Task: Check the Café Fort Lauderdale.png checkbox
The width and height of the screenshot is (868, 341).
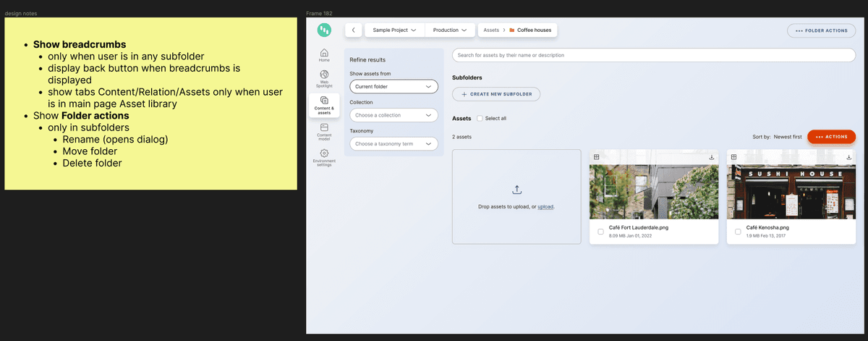Action: tap(600, 232)
